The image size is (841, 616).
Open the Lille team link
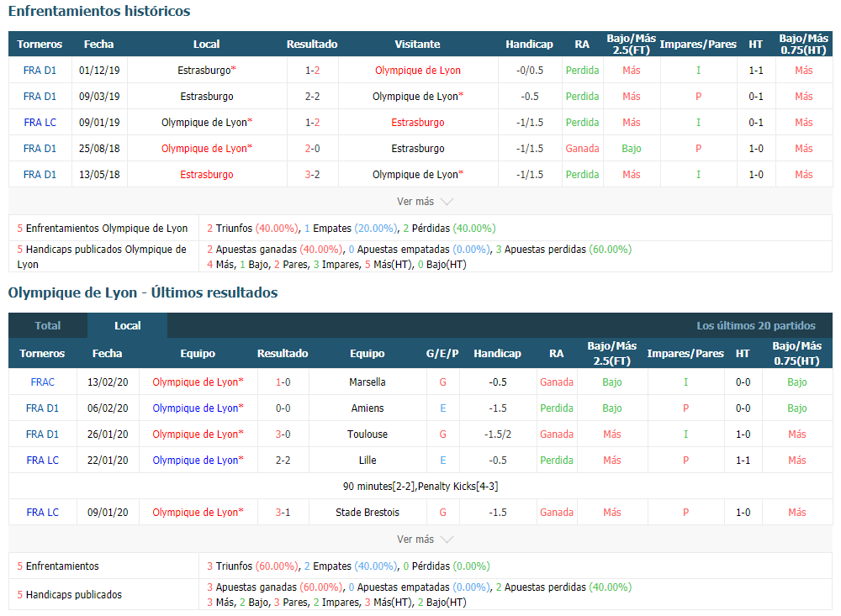[368, 461]
